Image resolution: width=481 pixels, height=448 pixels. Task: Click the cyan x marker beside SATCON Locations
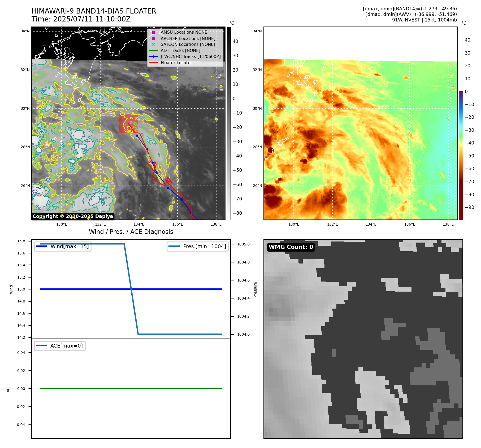tap(153, 44)
